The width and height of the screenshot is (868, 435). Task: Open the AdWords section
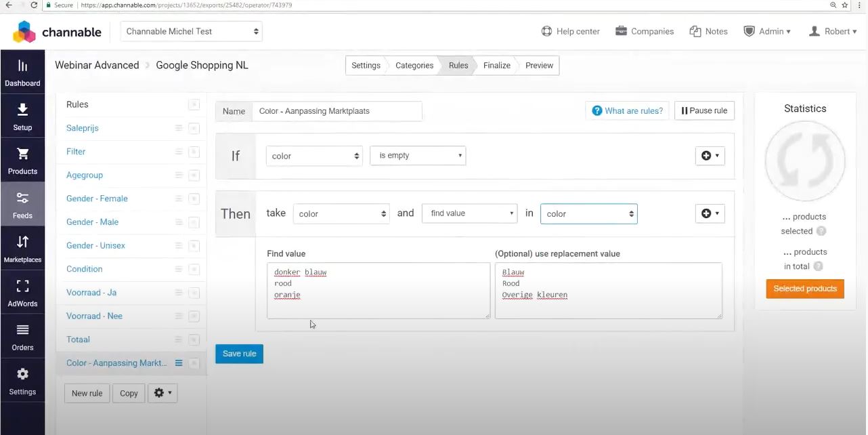(x=22, y=293)
